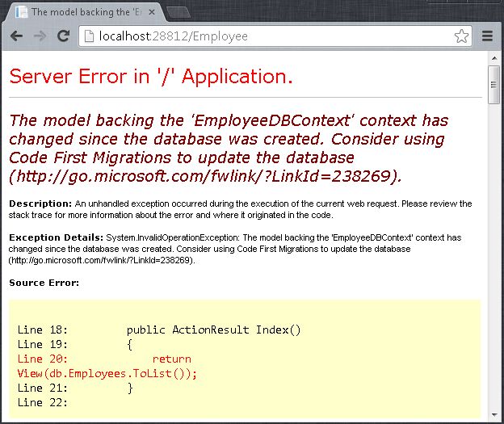Click 'System.InvalidOperationException' text
Image resolution: width=504 pixels, height=424 pixels.
click(x=173, y=238)
